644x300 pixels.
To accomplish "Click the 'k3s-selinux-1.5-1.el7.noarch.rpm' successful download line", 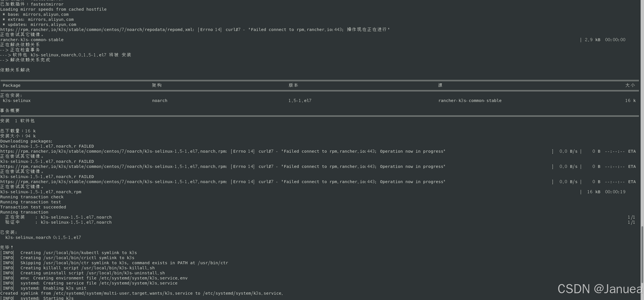I will pyautogui.click(x=41, y=192).
